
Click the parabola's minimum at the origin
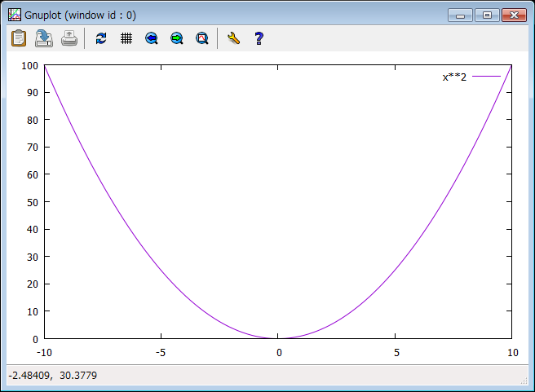tap(278, 337)
